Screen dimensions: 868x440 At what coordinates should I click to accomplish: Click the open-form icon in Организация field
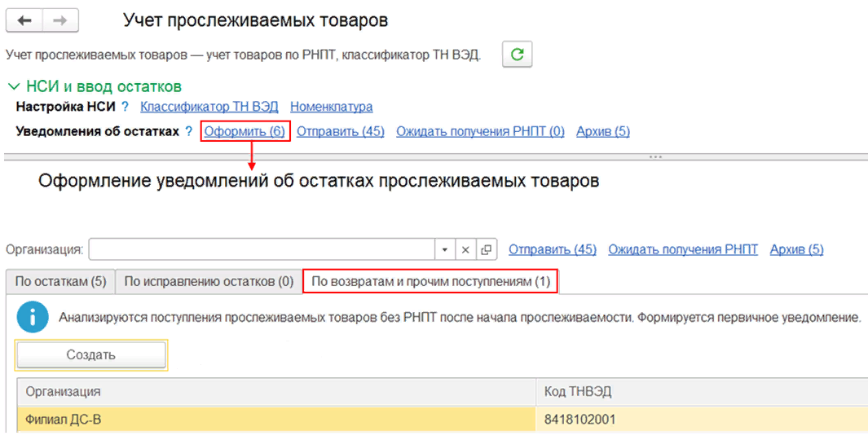[x=487, y=249]
